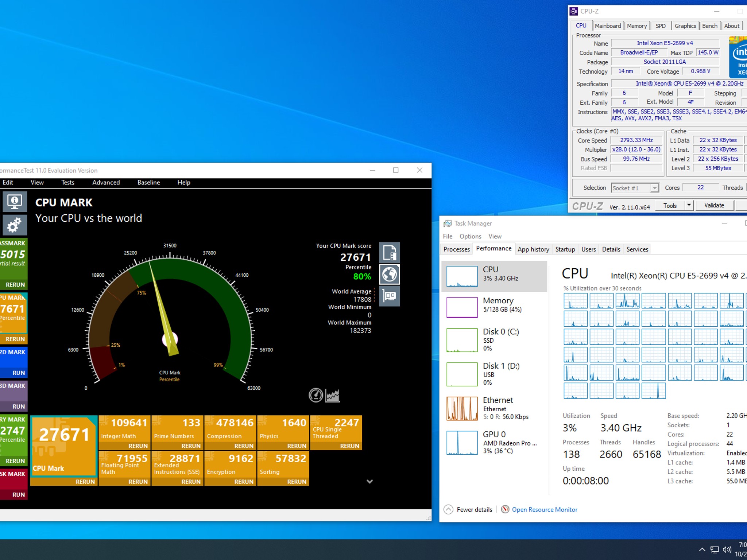Switch to the Memory tab in CPU-Z
The image size is (747, 560).
click(x=637, y=26)
